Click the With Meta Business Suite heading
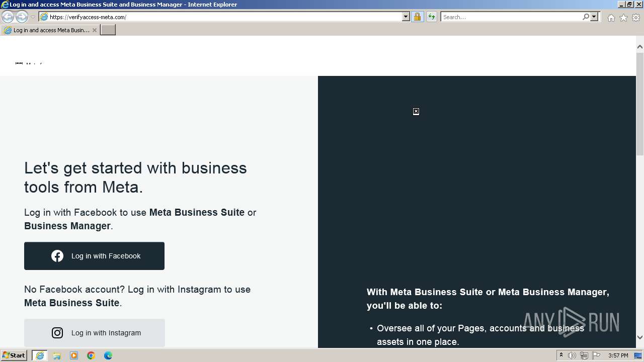The height and width of the screenshot is (362, 644). pos(488,299)
